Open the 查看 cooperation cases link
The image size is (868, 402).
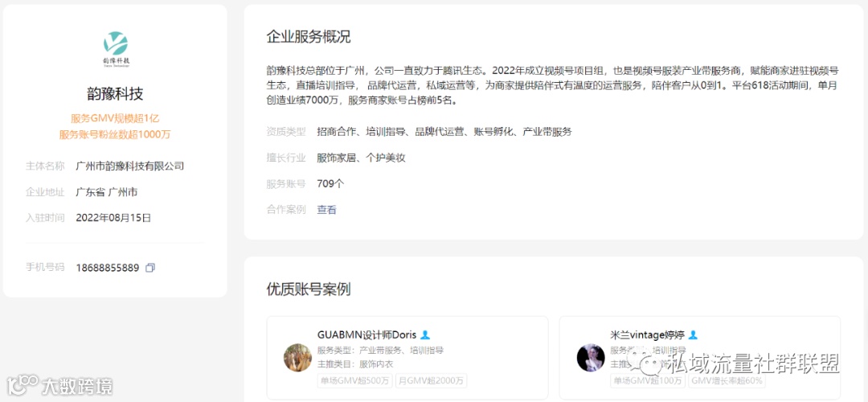click(326, 210)
